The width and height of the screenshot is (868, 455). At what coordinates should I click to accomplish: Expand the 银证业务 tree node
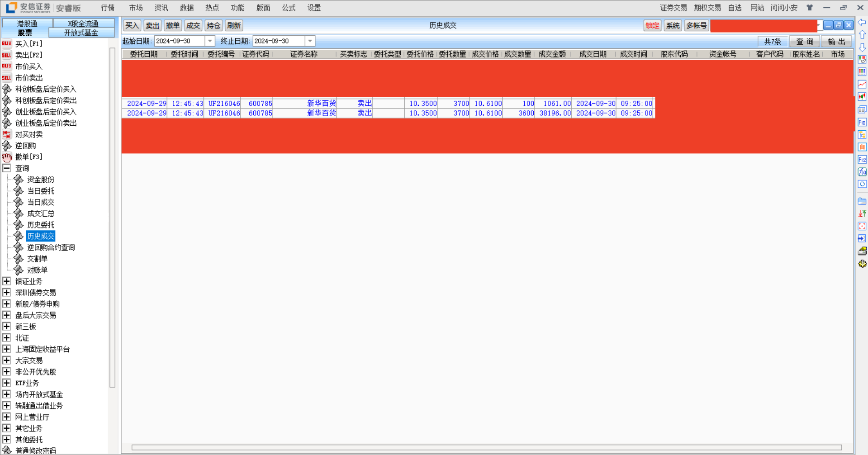[x=6, y=281]
